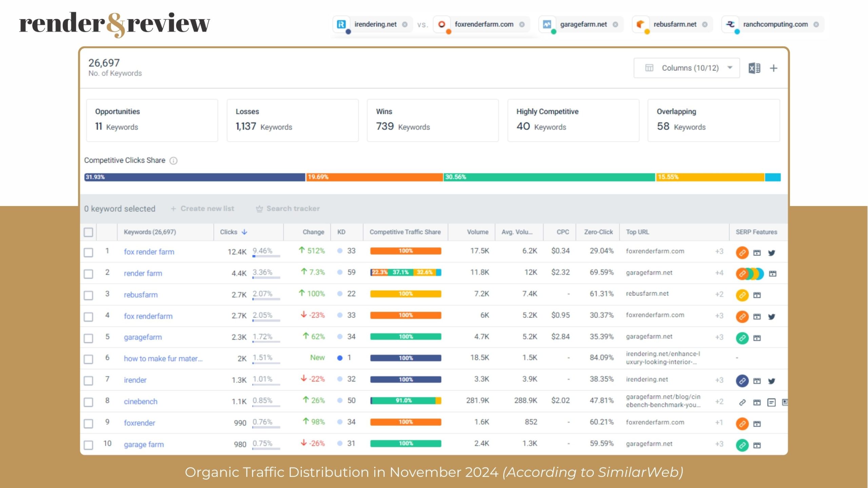Click Twitter icon in fox renderfarm row
The width and height of the screenshot is (868, 488).
[x=771, y=317]
